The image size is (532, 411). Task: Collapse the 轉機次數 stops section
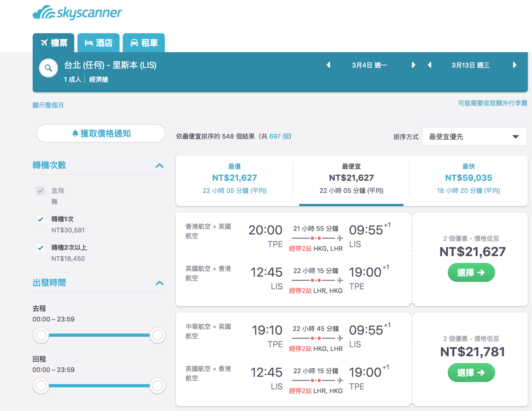coord(160,166)
